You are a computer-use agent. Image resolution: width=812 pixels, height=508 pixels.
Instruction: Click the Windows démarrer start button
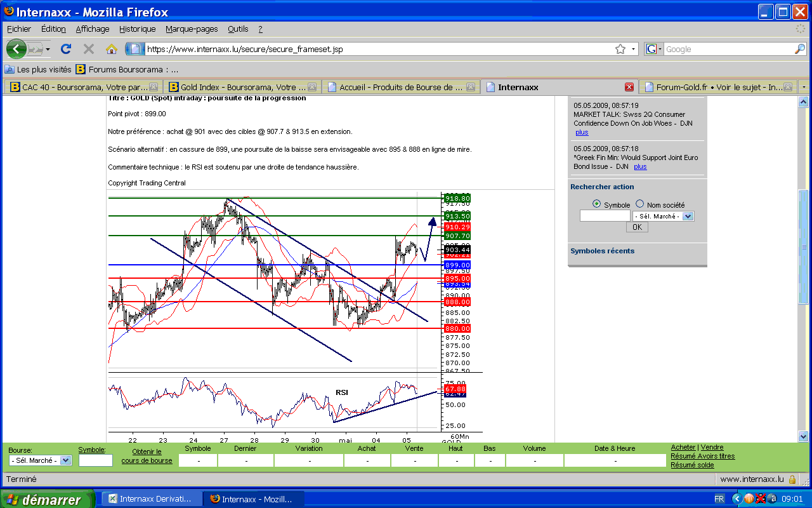coord(46,500)
